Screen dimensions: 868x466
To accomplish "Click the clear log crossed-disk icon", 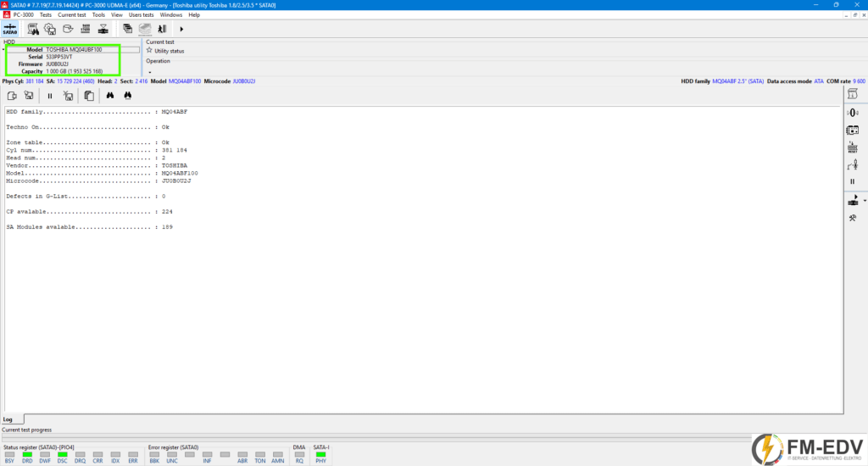I will [68, 96].
